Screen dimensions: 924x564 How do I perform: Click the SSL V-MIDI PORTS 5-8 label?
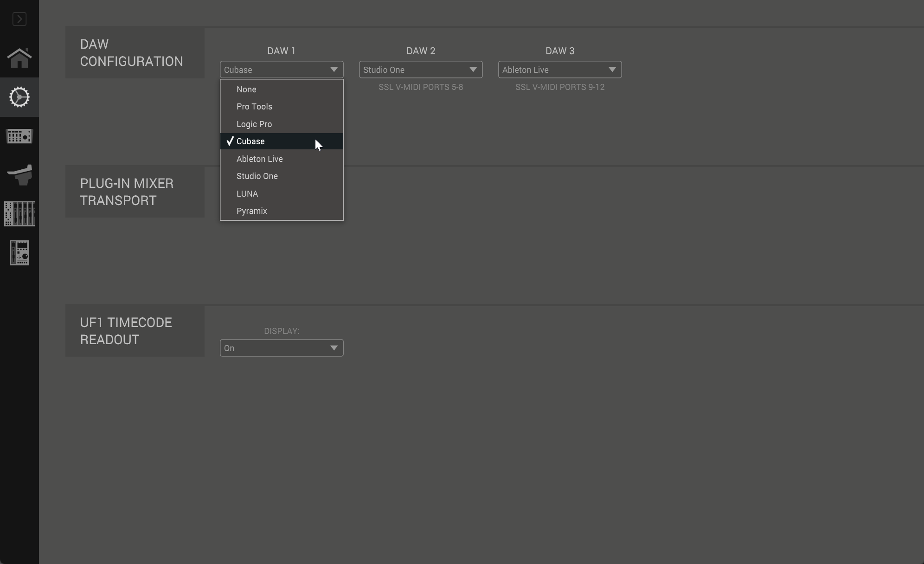pos(421,87)
